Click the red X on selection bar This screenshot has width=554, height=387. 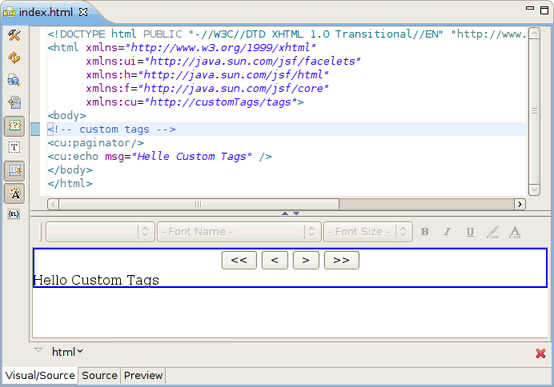(541, 353)
